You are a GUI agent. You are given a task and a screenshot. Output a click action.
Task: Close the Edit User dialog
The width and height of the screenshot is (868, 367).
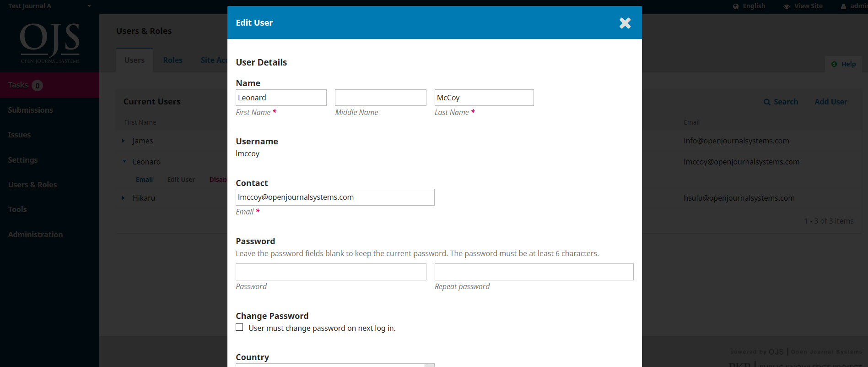[x=625, y=23]
